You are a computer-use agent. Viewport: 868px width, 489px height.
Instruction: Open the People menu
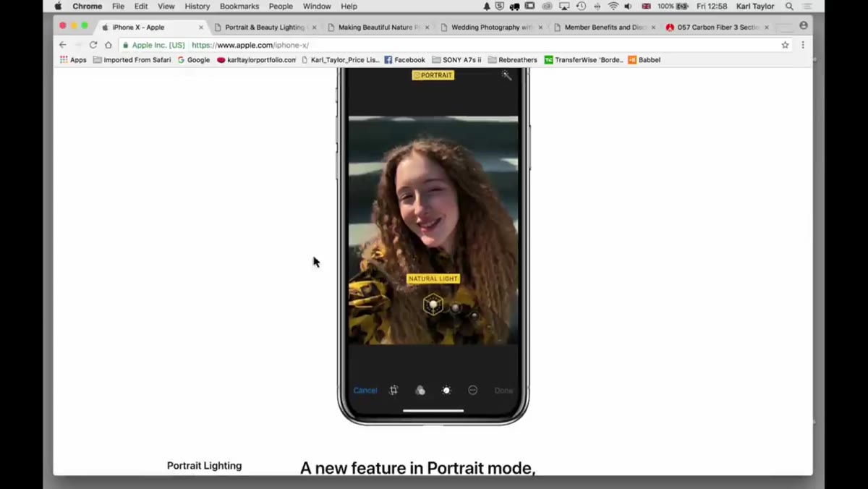(281, 7)
